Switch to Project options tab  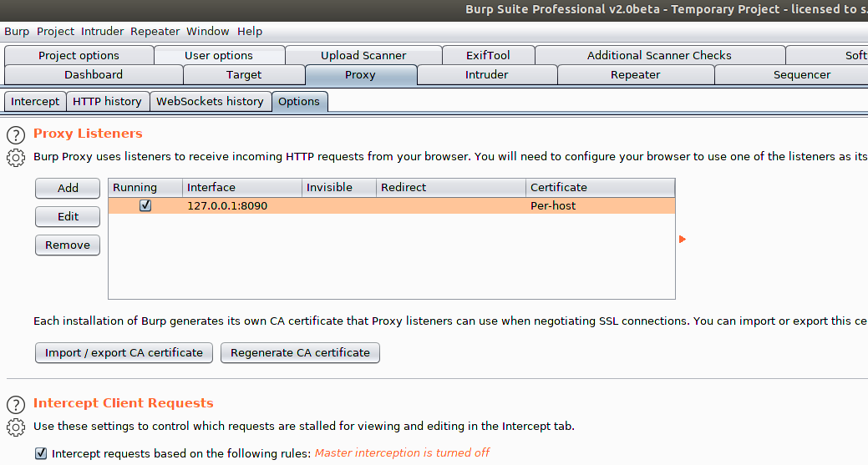(79, 55)
